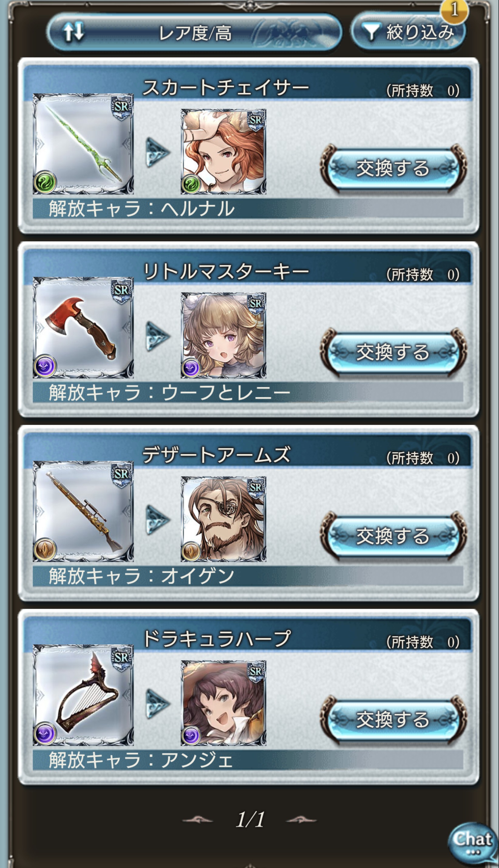Go to the previous page arrow

tap(198, 820)
